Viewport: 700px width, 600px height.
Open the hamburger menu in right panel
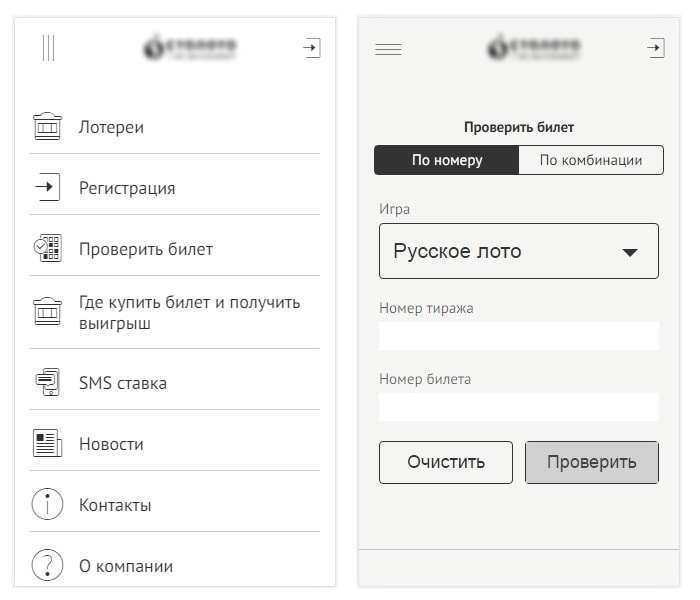pos(388,49)
